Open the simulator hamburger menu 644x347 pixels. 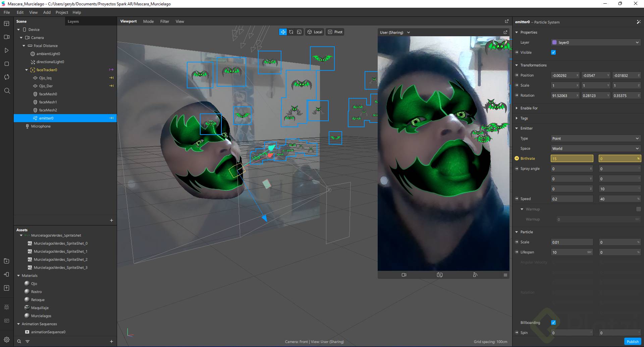pyautogui.click(x=505, y=275)
